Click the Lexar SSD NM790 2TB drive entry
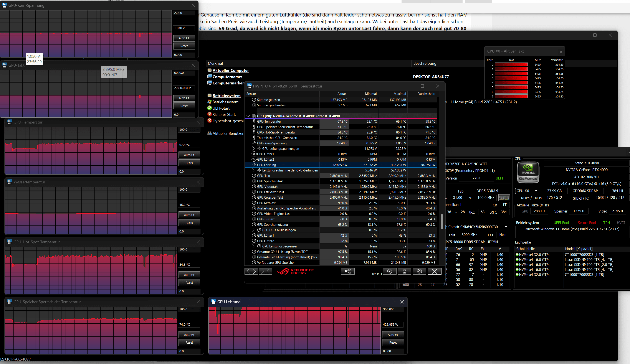Image resolution: width=630 pixels, height=364 pixels. [589, 265]
